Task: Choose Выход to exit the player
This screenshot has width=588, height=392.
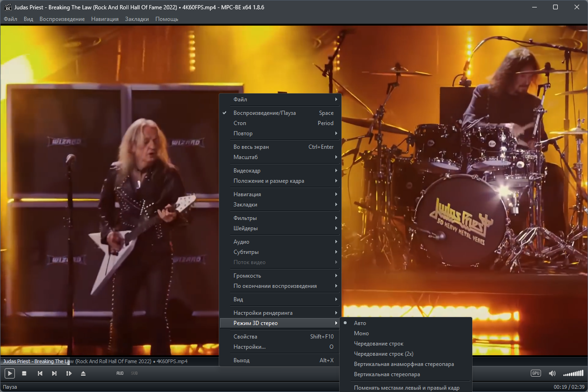Action: 281,360
